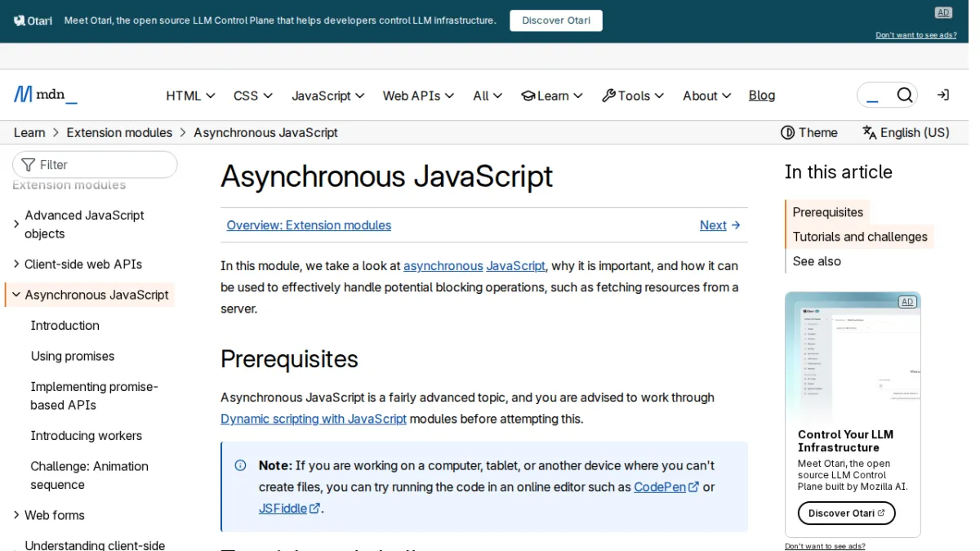This screenshot has height=551, width=980.
Task: Click the Discover Otari banner button
Action: [556, 20]
